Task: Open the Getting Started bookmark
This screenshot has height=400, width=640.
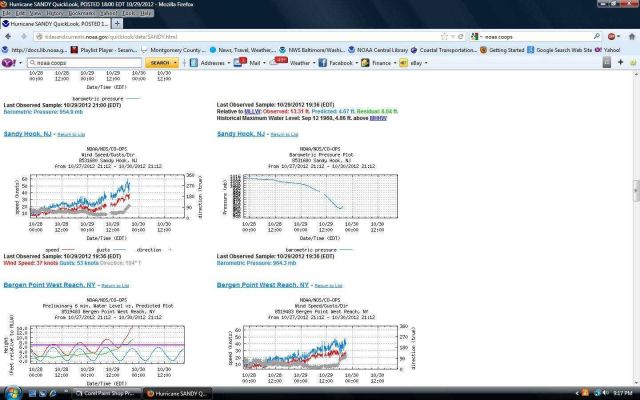Action: click(x=502, y=50)
